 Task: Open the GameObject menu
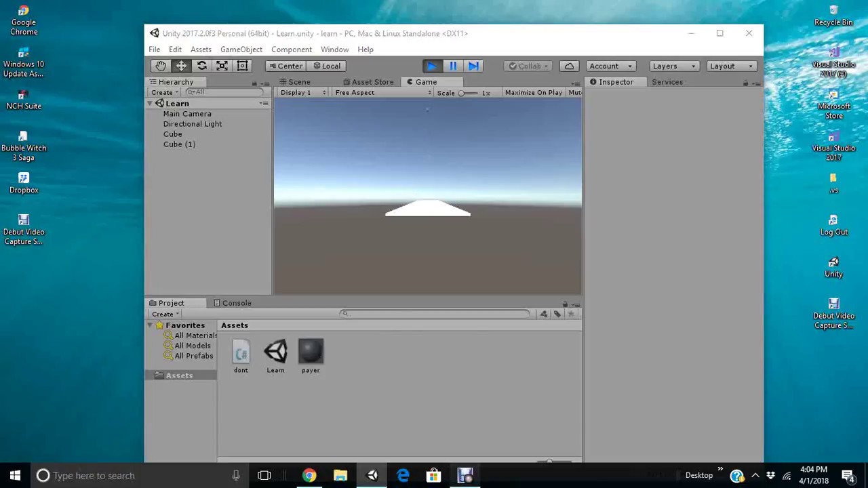click(241, 49)
